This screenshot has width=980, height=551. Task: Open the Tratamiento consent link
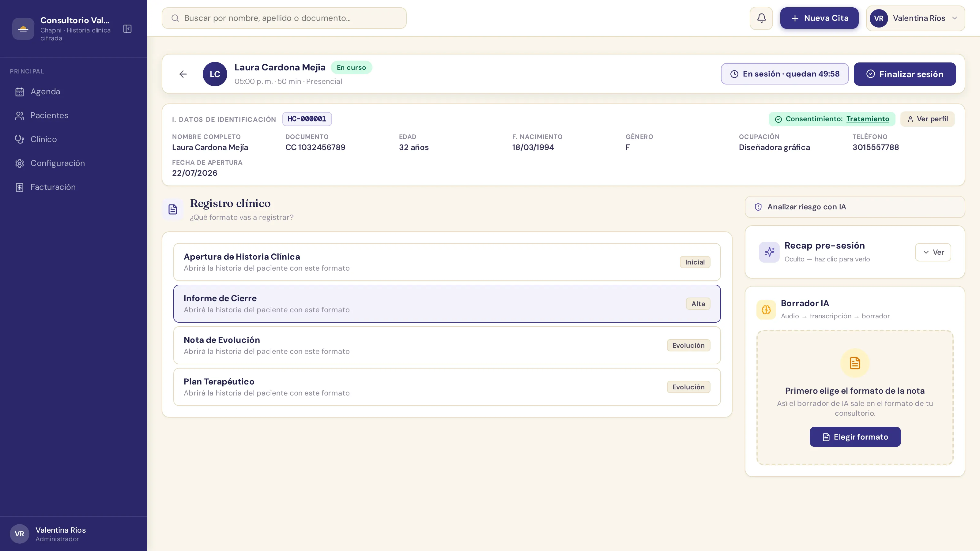tap(867, 119)
